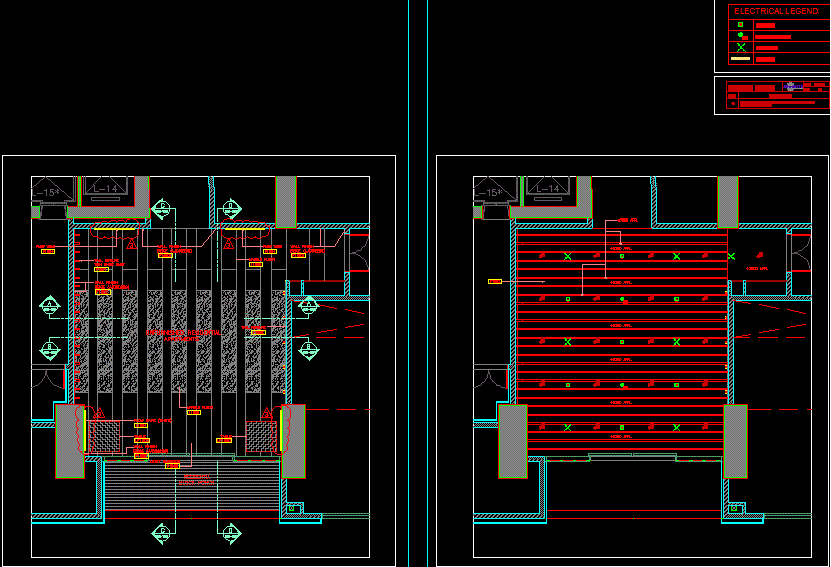The height and width of the screenshot is (567, 831).
Task: Select the green square symbol in the legend
Action: point(740,25)
